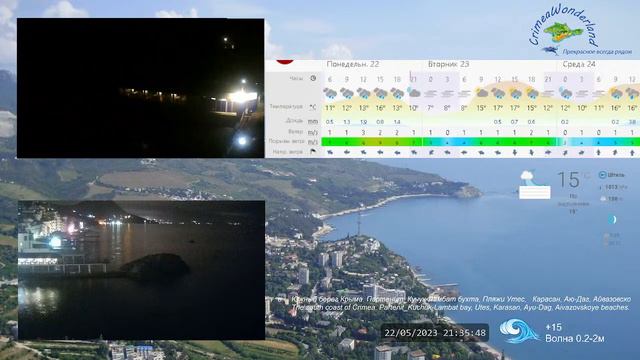The width and height of the screenshot is (640, 360).
Task: Click Monday 9h rain cloud icon
Action: 347,93
